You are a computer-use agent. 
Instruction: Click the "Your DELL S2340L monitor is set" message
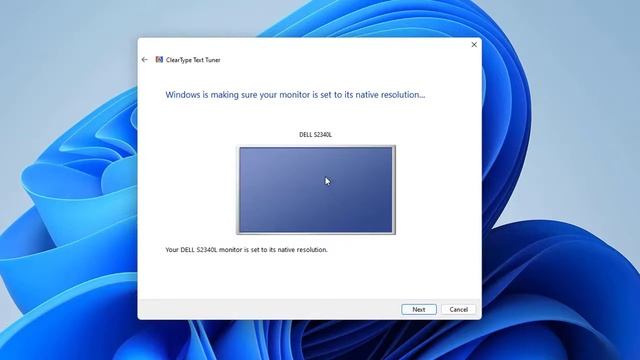click(x=247, y=249)
